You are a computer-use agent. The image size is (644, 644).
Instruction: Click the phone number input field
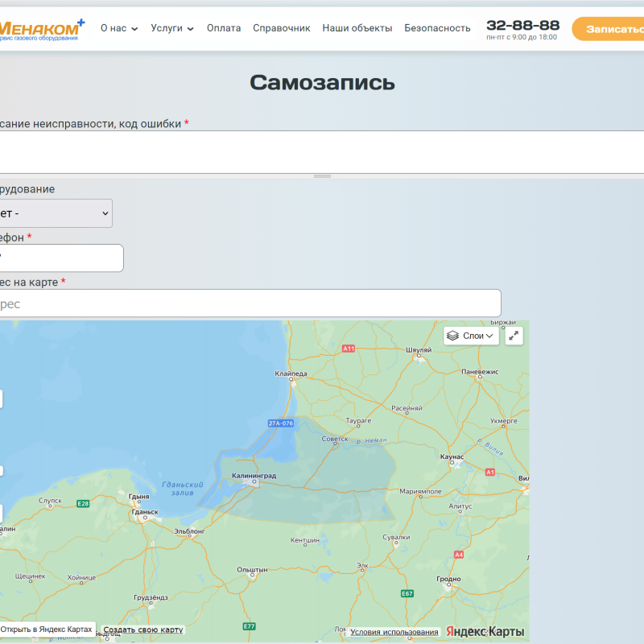pos(60,258)
